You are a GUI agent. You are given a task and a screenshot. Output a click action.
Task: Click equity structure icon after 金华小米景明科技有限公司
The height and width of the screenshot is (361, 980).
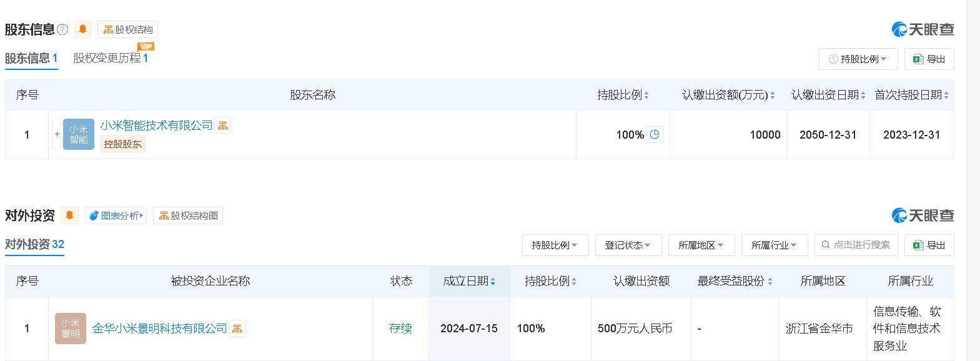237,329
